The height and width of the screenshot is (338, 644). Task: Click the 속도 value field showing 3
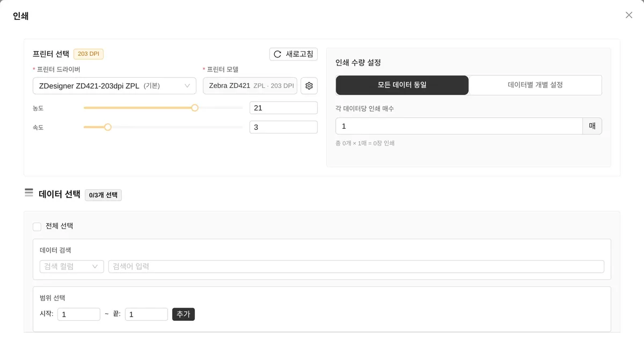283,127
